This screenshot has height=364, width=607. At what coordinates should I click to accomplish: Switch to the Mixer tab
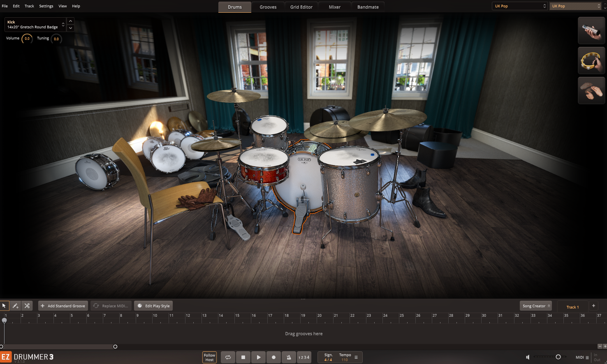pyautogui.click(x=335, y=7)
